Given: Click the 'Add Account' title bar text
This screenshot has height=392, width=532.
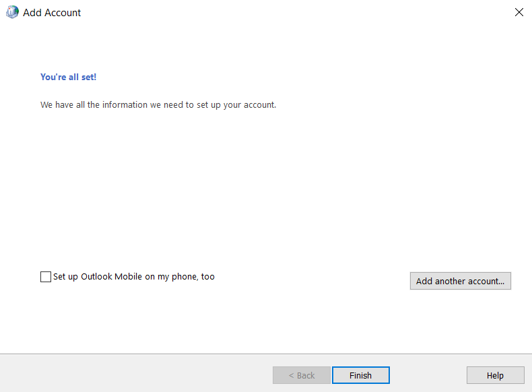Looking at the screenshot, I should tap(52, 12).
